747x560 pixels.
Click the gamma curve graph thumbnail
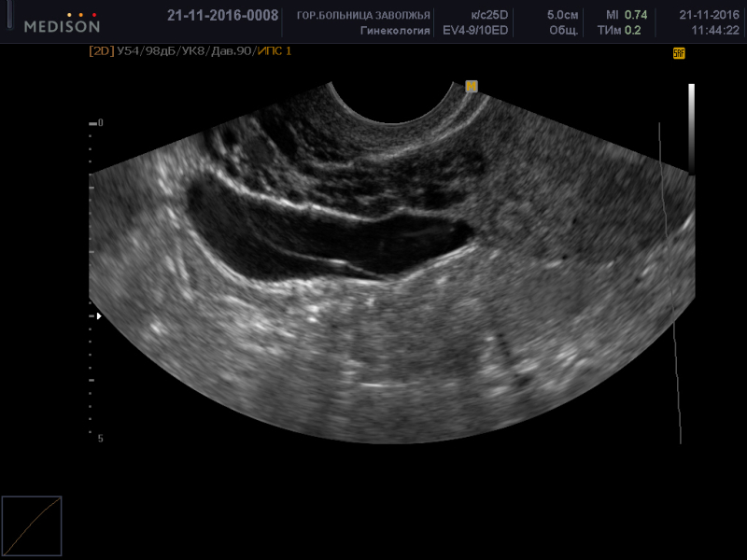32,525
